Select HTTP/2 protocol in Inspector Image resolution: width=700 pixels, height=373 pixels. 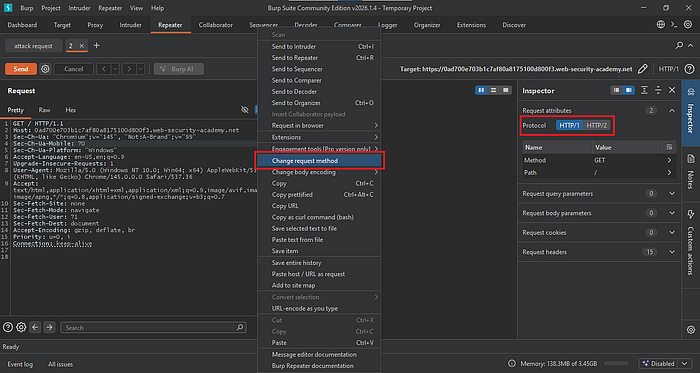click(x=596, y=125)
